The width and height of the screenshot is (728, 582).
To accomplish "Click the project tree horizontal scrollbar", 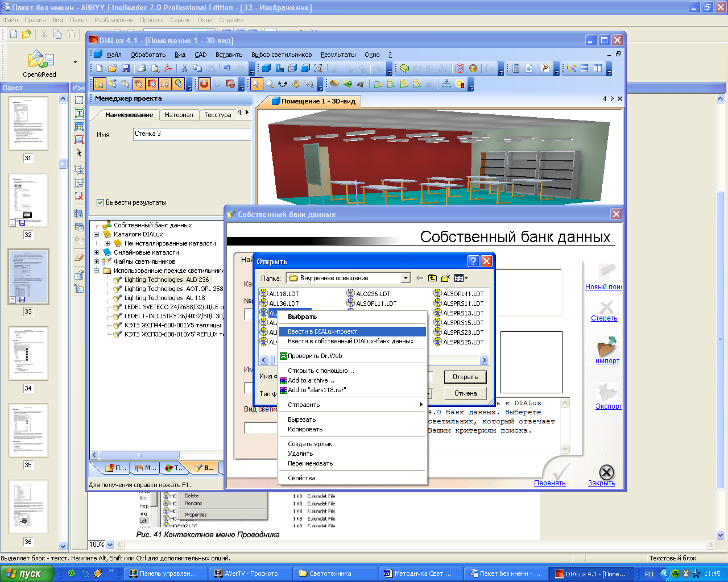I will (x=156, y=455).
